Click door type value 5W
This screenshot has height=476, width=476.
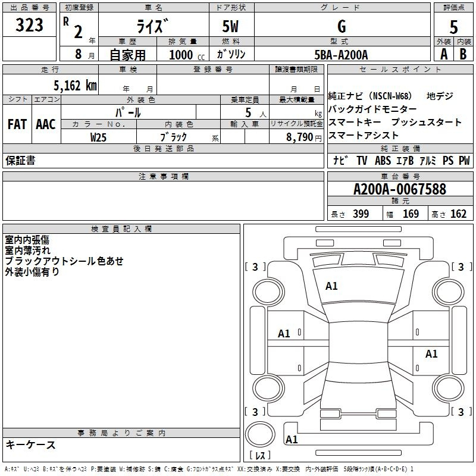(x=230, y=26)
